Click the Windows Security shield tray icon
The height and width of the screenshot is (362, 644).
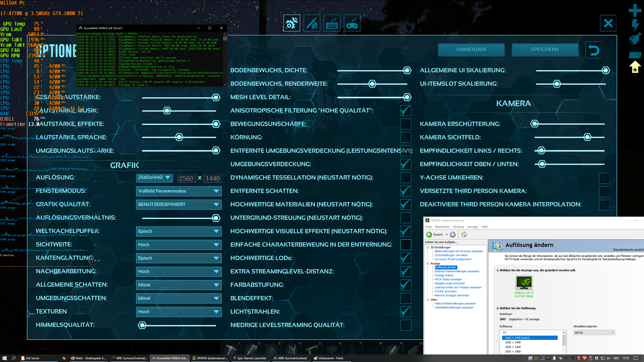596,358
